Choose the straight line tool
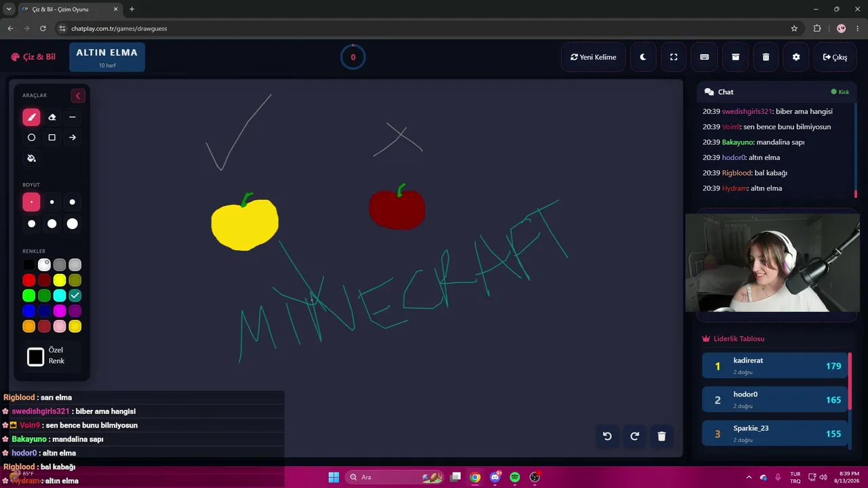 73,117
